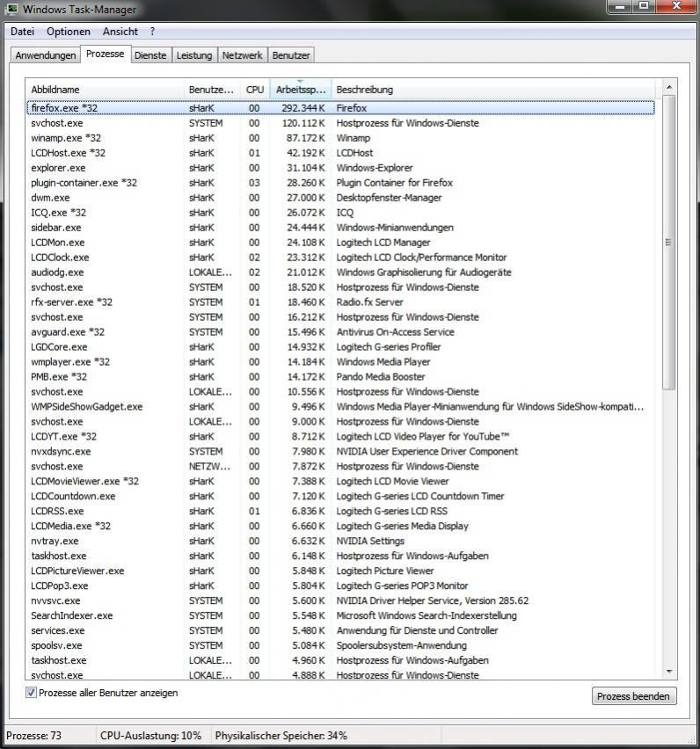Select the LCDRSS.exe process
This screenshot has width=700, height=749.
click(x=340, y=511)
